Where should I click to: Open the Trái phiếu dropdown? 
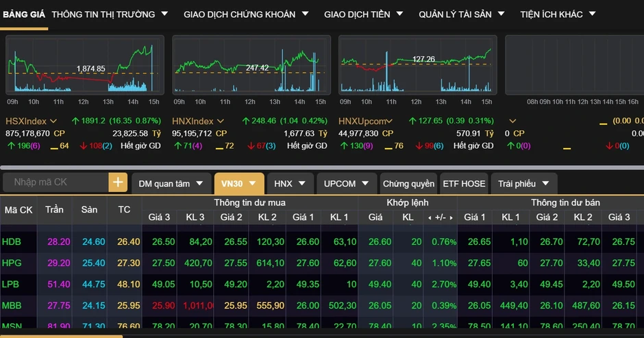click(x=523, y=184)
